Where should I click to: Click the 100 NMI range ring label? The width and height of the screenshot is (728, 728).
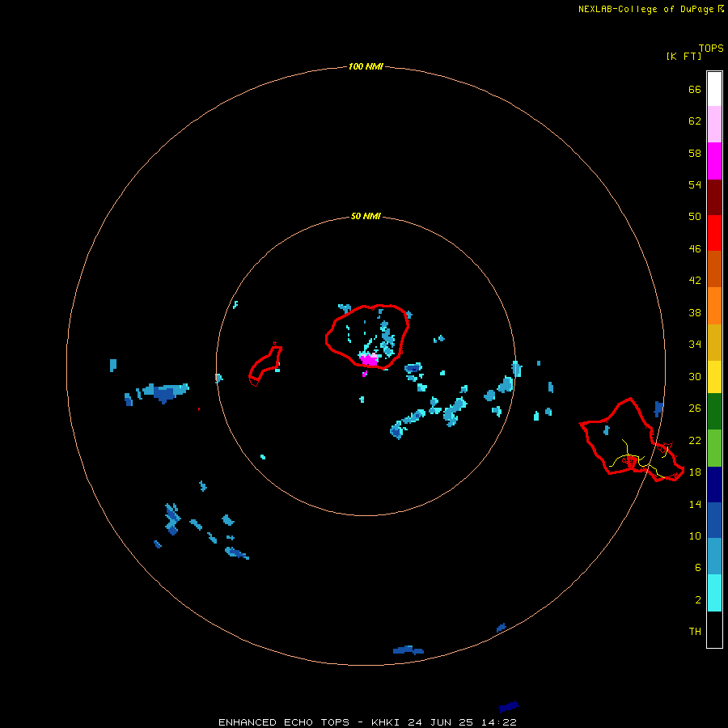pyautogui.click(x=366, y=66)
